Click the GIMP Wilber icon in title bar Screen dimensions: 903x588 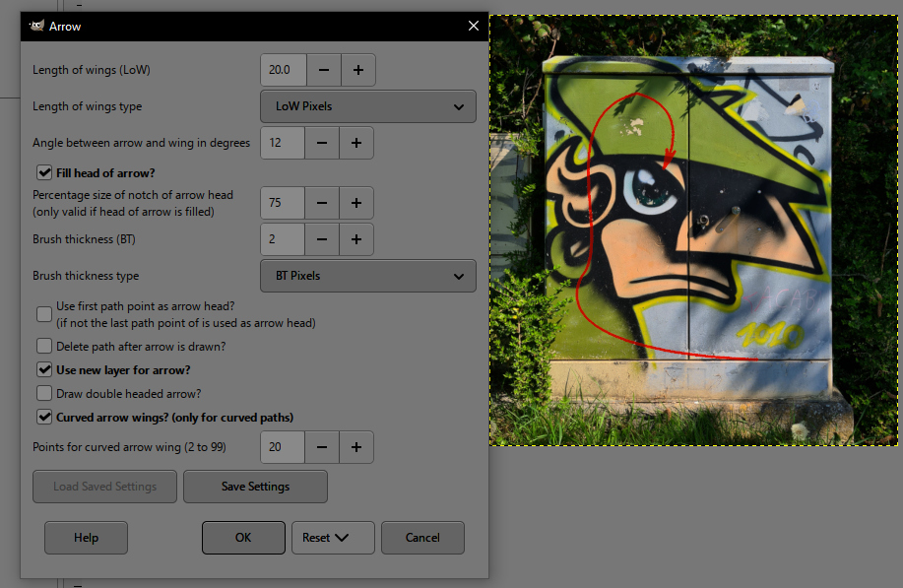(36, 26)
